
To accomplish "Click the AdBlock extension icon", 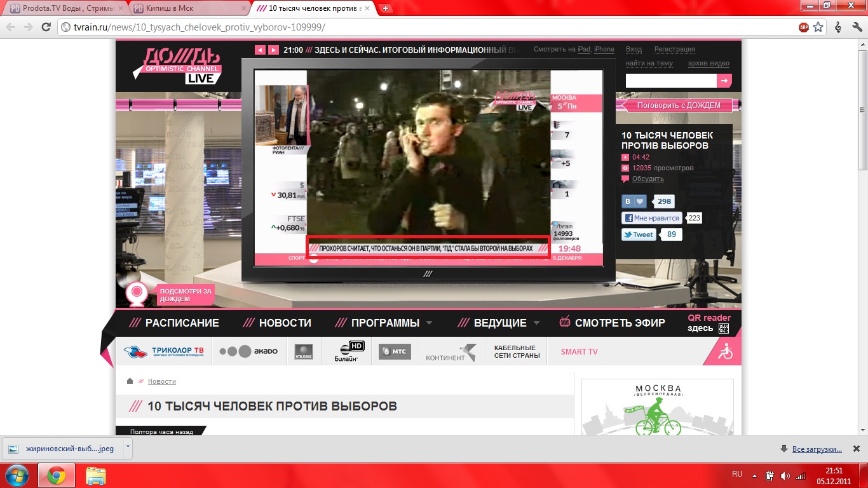I will point(804,27).
